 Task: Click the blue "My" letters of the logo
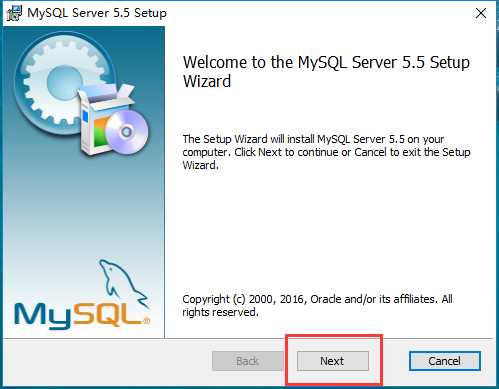(x=43, y=315)
